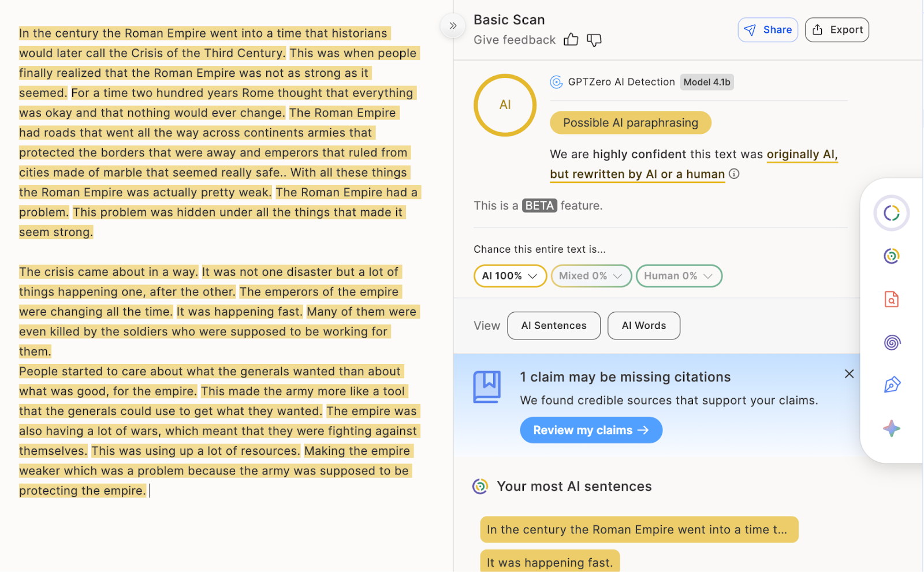Open the originally AI rewritten link
This screenshot has height=572, width=924.
point(694,164)
